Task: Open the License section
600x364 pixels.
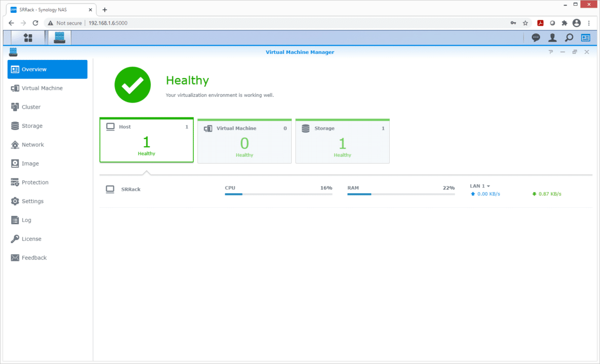Action: click(x=48, y=239)
